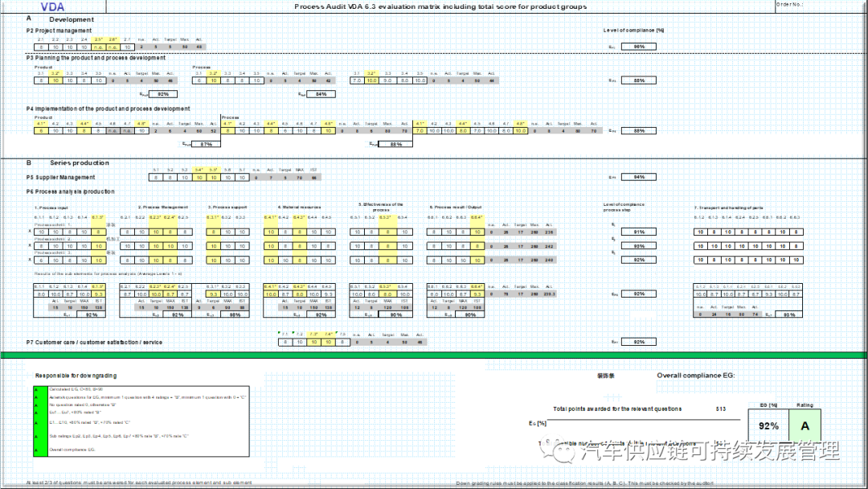Image resolution: width=868 pixels, height=489 pixels.
Task: Click Responsible for downgrading heading
Action: click(x=76, y=376)
